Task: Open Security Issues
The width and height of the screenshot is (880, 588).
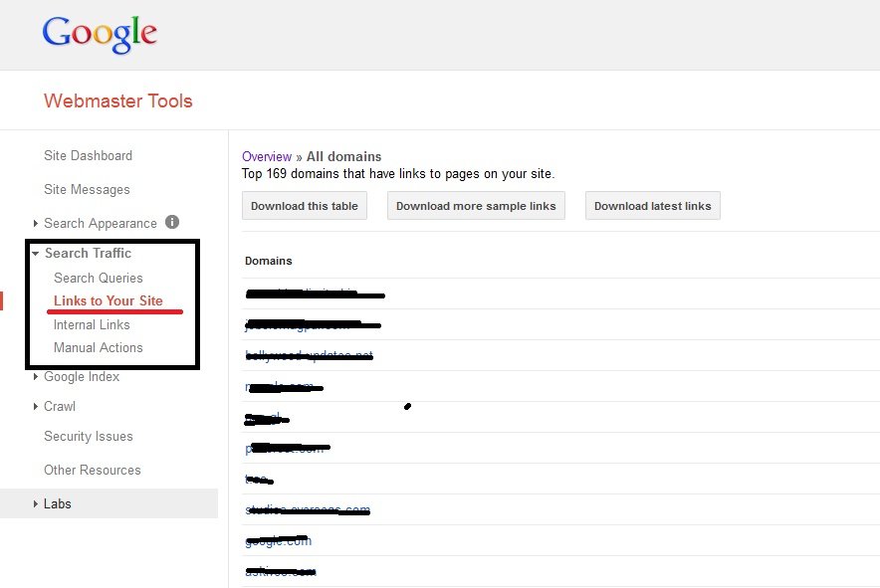Action: 89,436
